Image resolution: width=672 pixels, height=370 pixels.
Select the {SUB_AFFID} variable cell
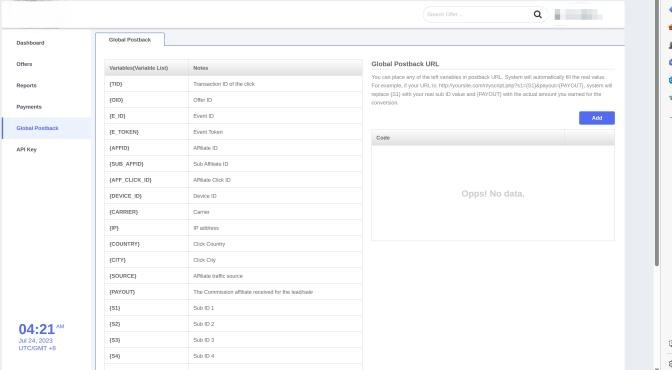pyautogui.click(x=147, y=164)
